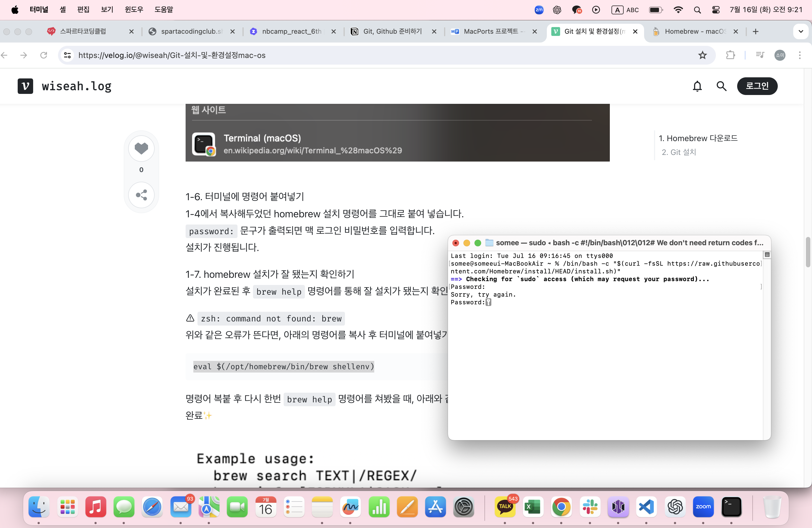
Task: Open new Chrome tab with plus
Action: point(756,31)
